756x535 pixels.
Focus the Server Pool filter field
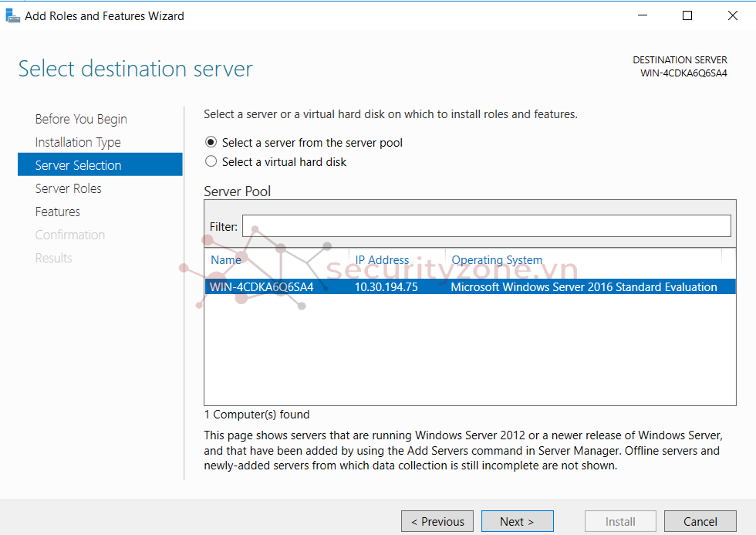(487, 225)
